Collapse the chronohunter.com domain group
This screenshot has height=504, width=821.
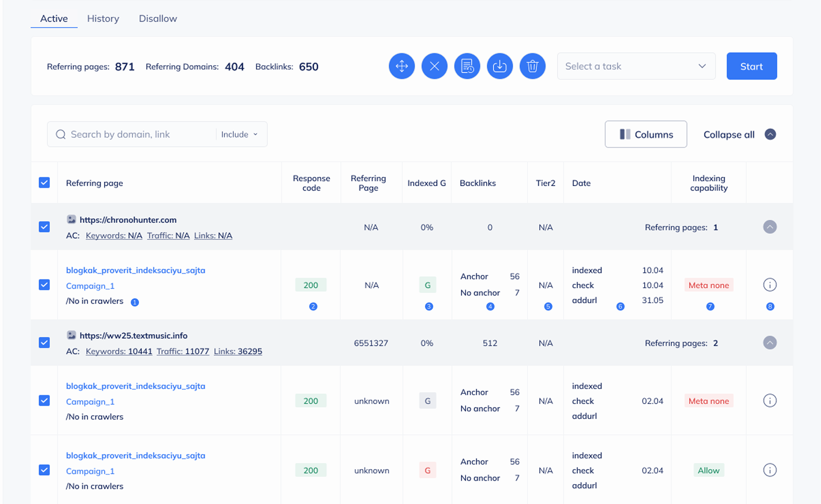click(x=769, y=227)
